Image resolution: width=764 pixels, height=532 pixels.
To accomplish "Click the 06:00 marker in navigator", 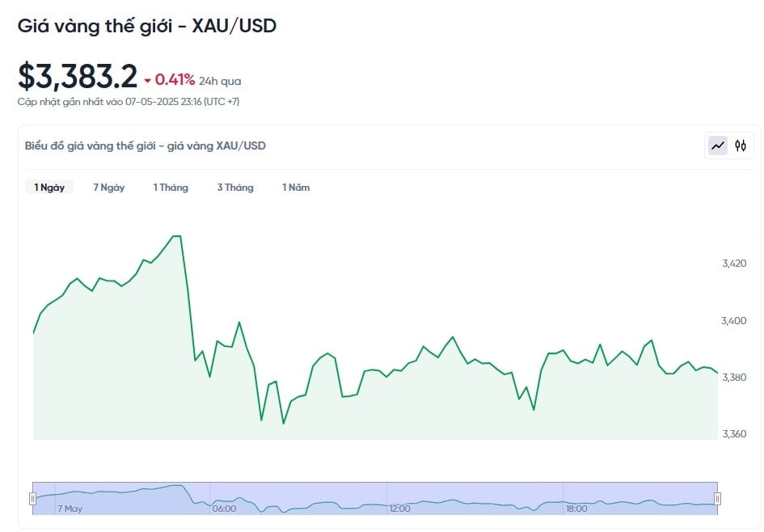I will pyautogui.click(x=224, y=509).
